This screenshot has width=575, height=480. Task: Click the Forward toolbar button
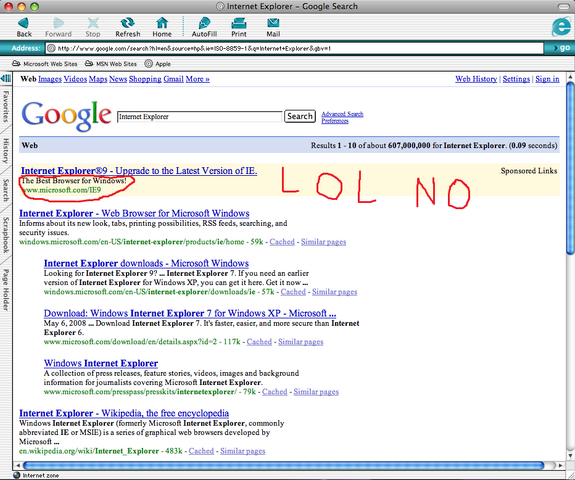click(x=58, y=27)
